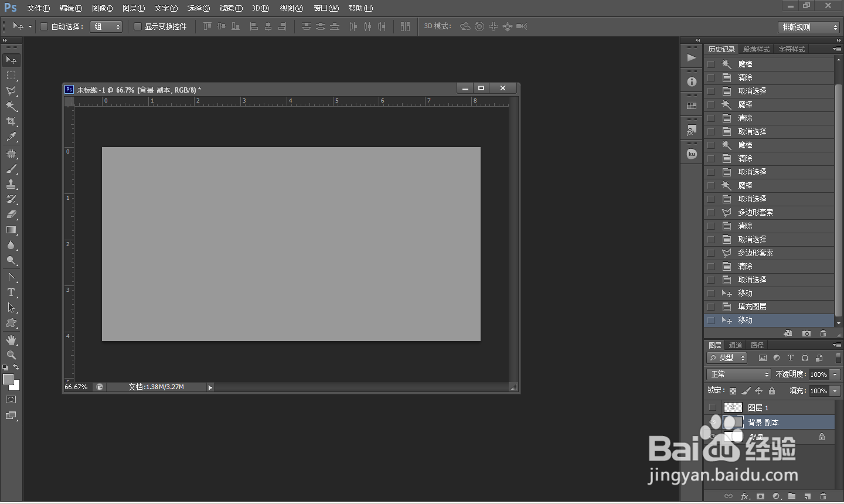Viewport: 844px width, 504px height.
Task: Set the background color swatch
Action: click(x=16, y=386)
